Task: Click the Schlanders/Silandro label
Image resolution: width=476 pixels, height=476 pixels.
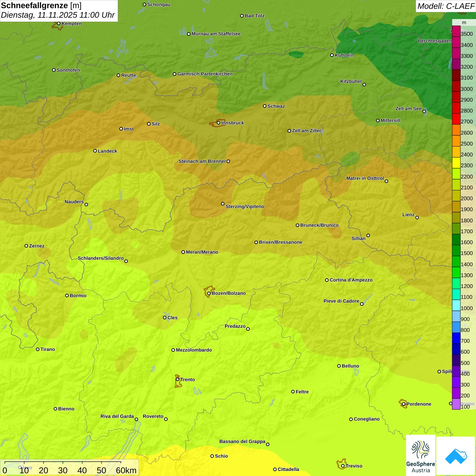Action: coord(101,258)
